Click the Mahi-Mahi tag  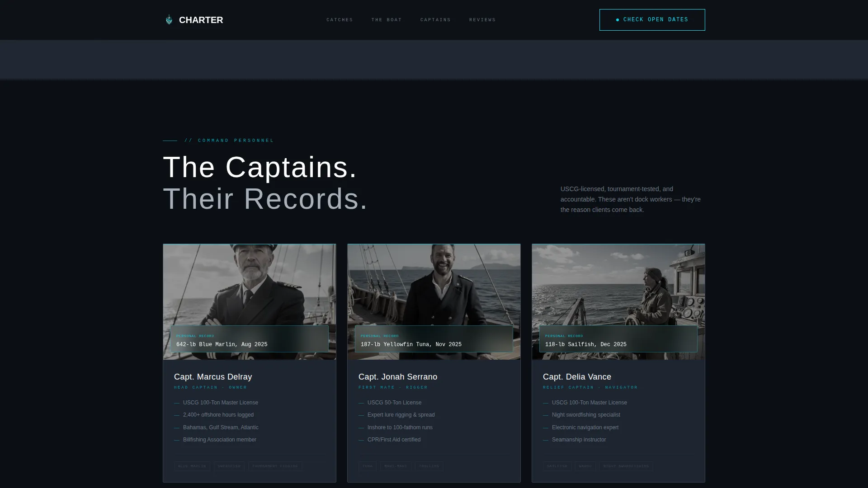click(396, 466)
